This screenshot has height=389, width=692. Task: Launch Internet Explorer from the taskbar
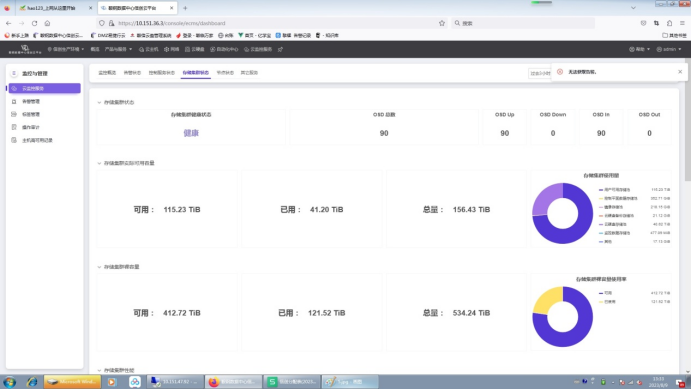tap(32, 382)
